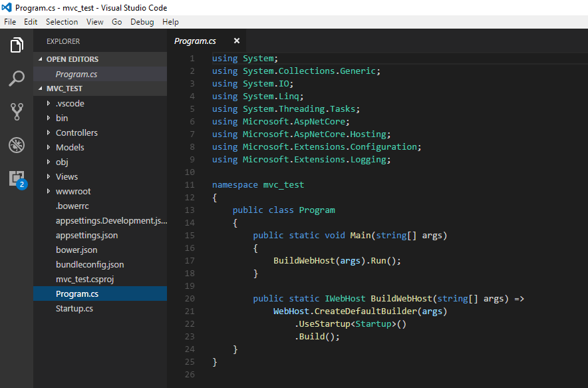Expand the Models folder
The image size is (588, 388).
point(49,147)
